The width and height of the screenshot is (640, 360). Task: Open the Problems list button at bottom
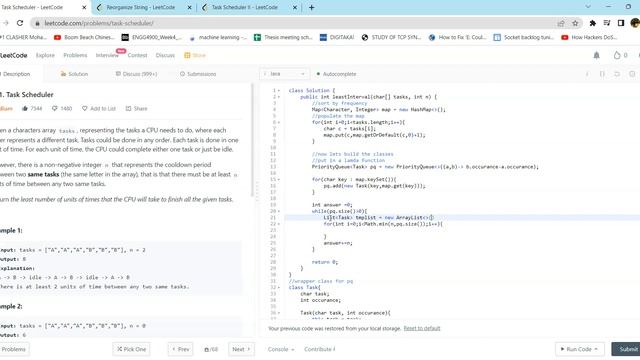(13, 349)
